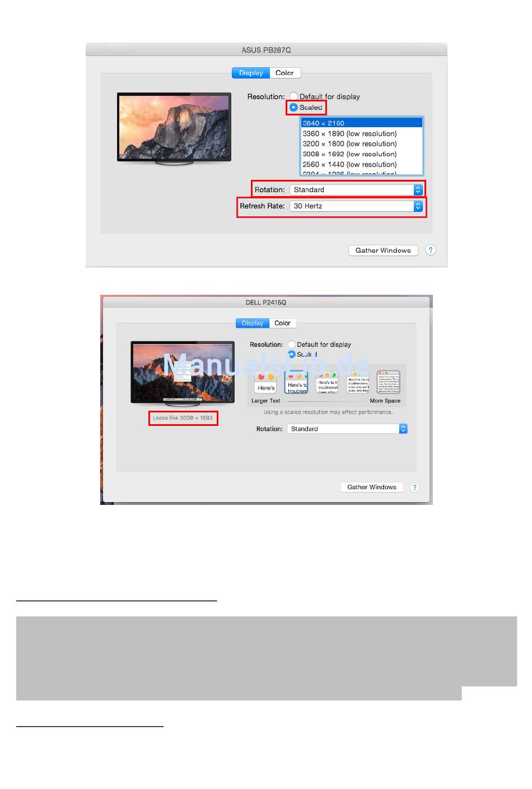The image size is (532, 789).
Task: Pick the More Space scaling thumbnail
Action: (388, 382)
